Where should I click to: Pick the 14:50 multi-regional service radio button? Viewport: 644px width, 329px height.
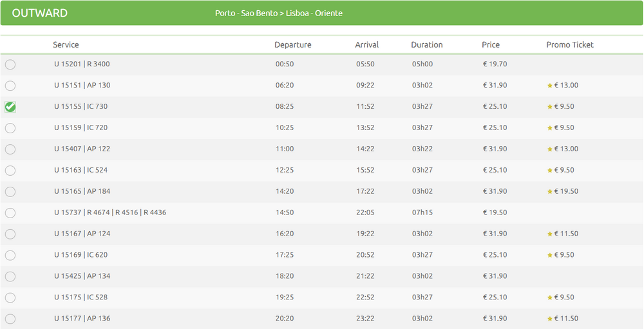(x=10, y=212)
